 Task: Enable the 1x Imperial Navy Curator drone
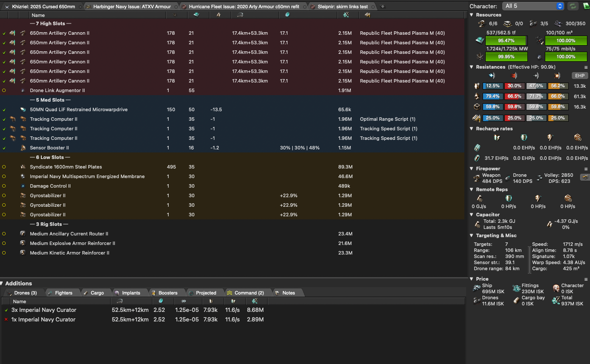tap(6, 320)
